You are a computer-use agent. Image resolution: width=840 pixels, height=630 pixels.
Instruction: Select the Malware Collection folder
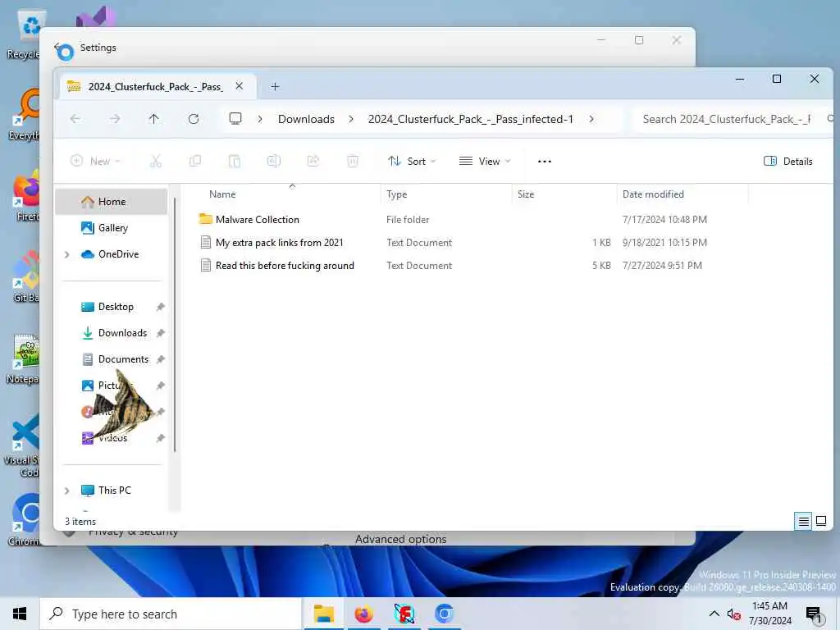tap(257, 220)
